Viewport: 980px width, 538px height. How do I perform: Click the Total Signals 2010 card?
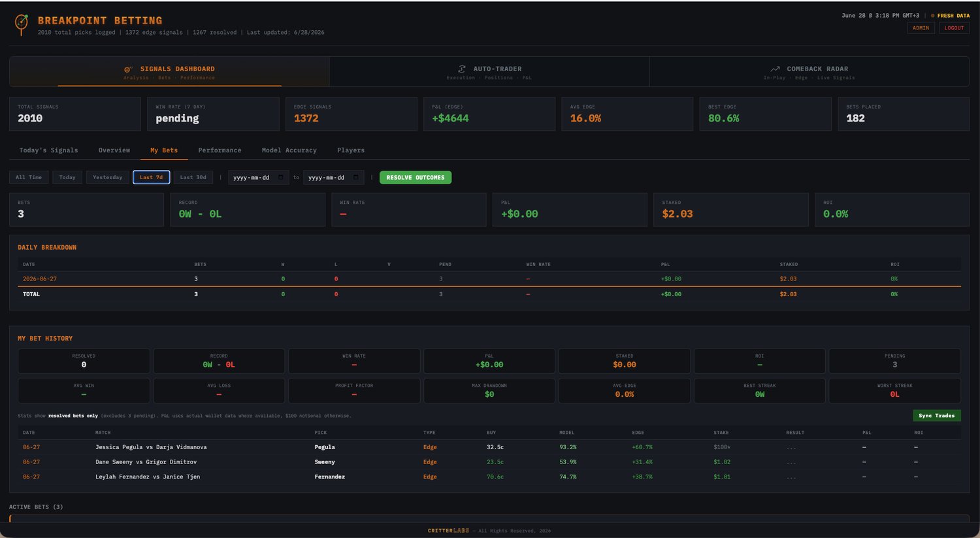click(x=75, y=114)
